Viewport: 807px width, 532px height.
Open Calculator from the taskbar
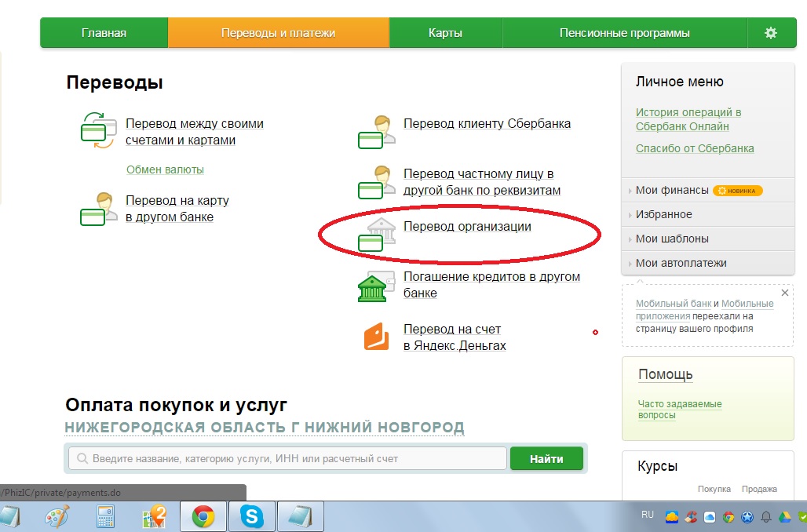point(105,516)
